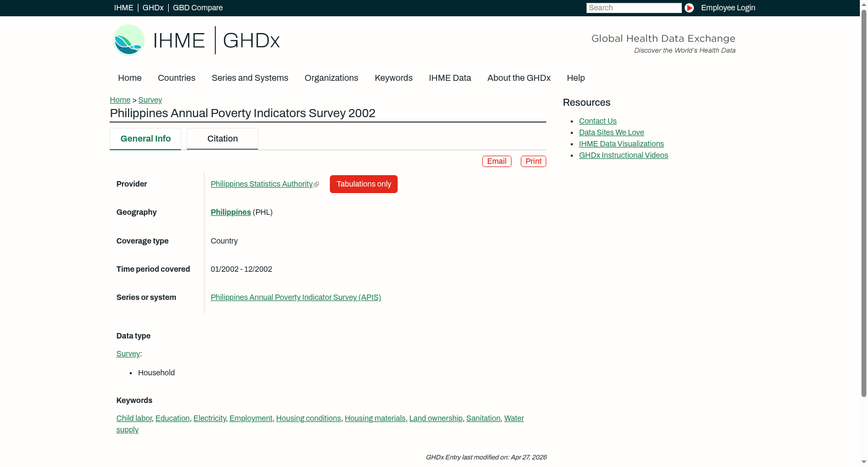Open Data Sites We Love link
The image size is (868, 467).
[x=611, y=132]
